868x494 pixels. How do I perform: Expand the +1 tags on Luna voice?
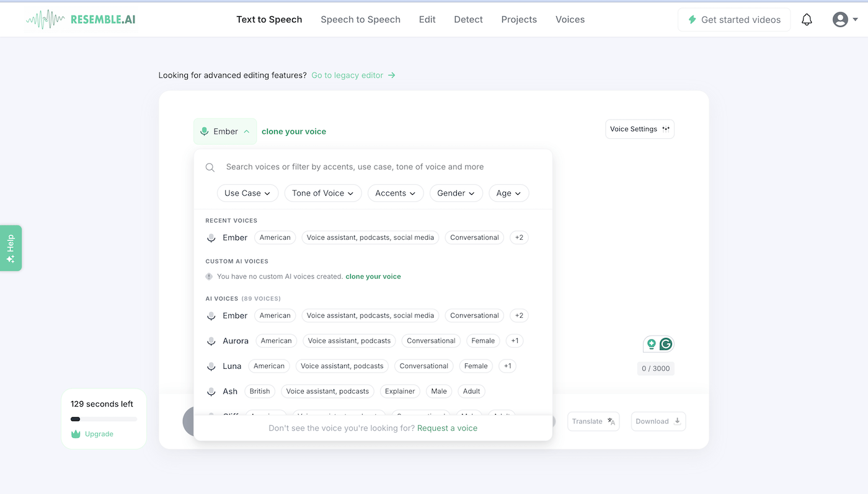508,366
